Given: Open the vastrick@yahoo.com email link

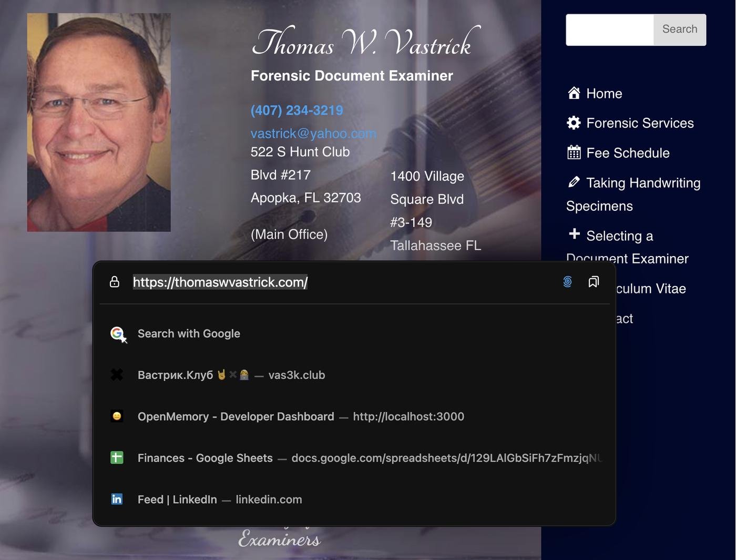Looking at the screenshot, I should (313, 133).
